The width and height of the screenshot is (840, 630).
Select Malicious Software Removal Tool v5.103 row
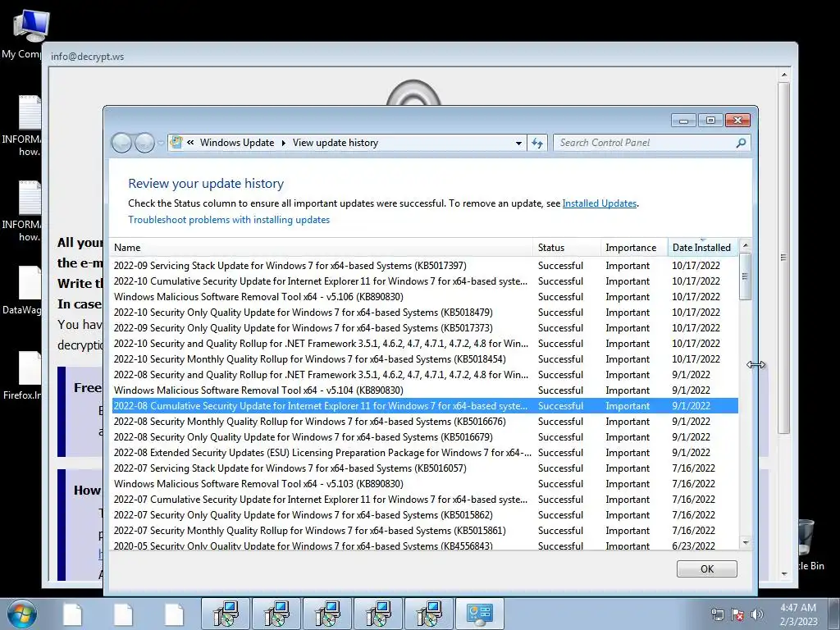click(425, 483)
